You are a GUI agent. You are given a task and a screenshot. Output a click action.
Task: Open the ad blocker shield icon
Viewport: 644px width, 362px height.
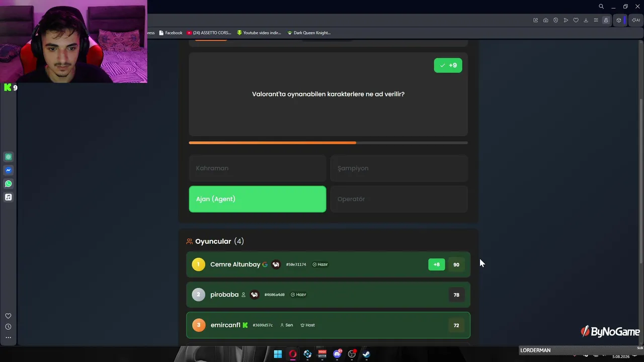555,20
